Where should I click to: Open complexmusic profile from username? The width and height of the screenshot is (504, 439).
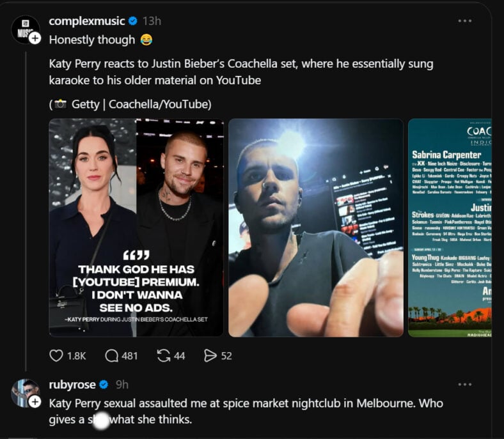click(86, 21)
